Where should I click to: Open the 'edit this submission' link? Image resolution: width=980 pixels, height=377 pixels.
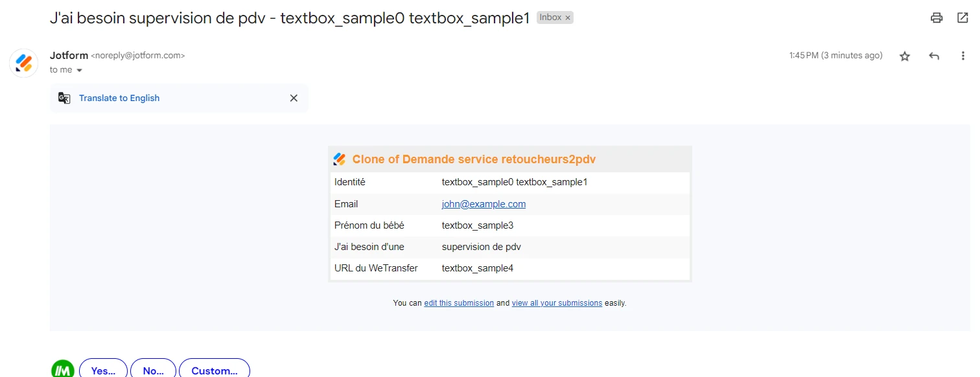point(459,303)
